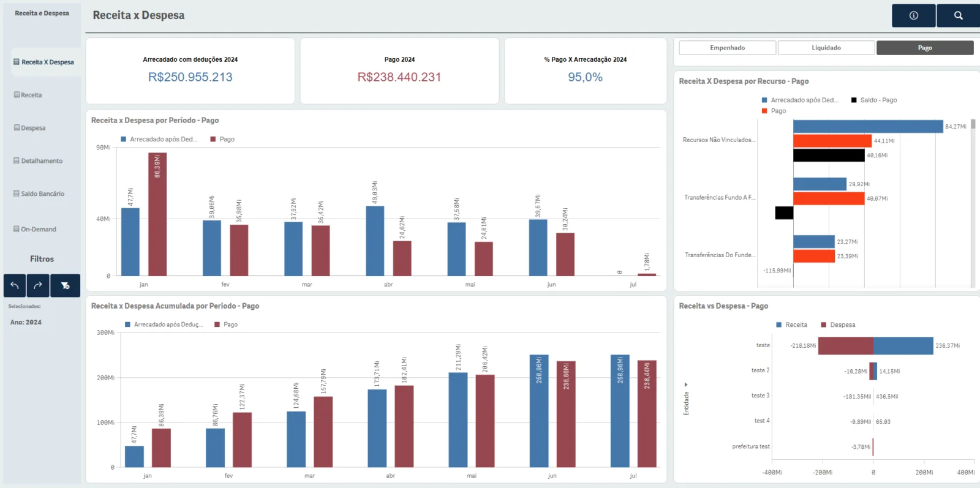Click orange Pago legend swatch in Recurso chart
The height and width of the screenshot is (488, 980).
click(764, 111)
